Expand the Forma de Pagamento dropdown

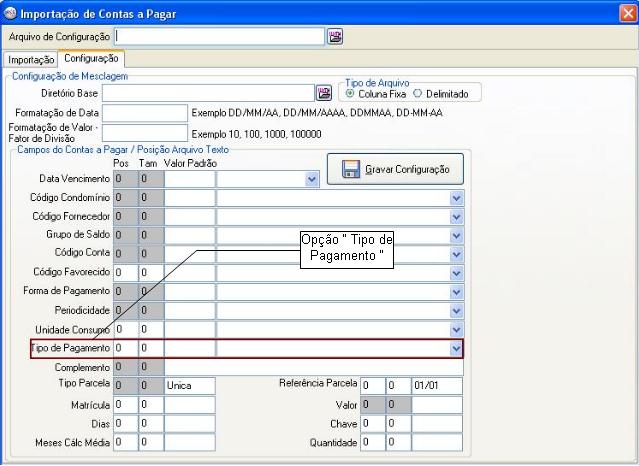[x=456, y=291]
